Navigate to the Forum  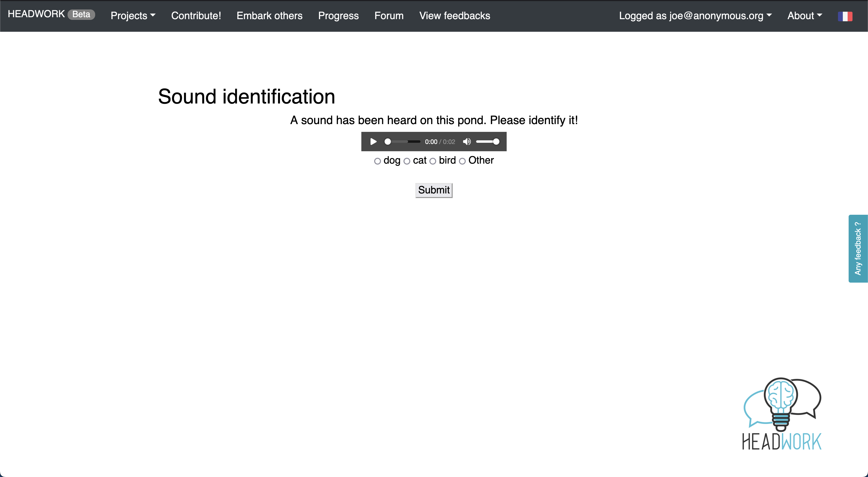pos(389,16)
